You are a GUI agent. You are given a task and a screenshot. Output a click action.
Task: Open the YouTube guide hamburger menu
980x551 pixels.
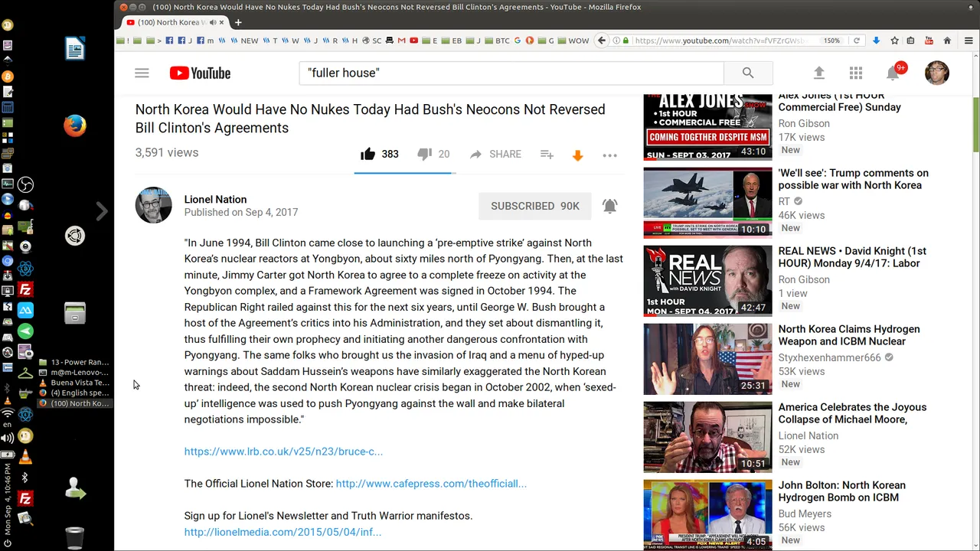[x=142, y=73]
